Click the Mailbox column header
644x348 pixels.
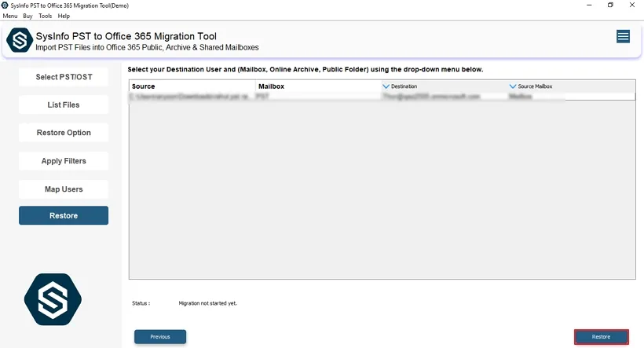[x=318, y=86]
